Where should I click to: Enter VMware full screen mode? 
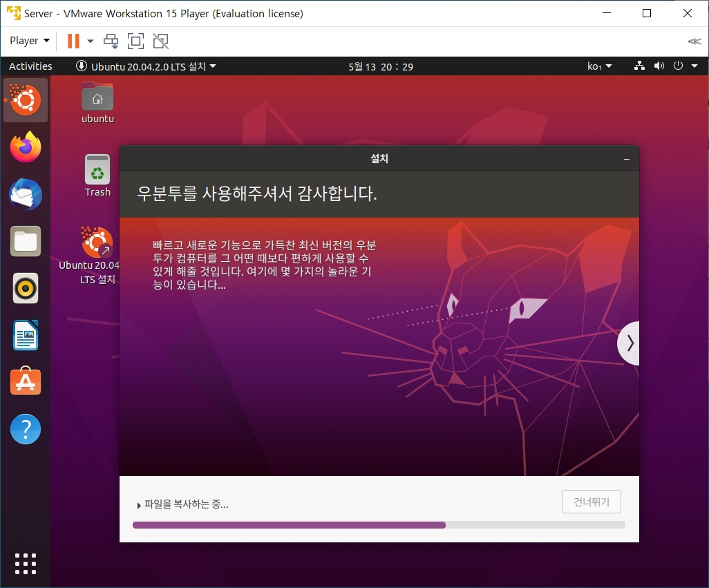tap(135, 41)
